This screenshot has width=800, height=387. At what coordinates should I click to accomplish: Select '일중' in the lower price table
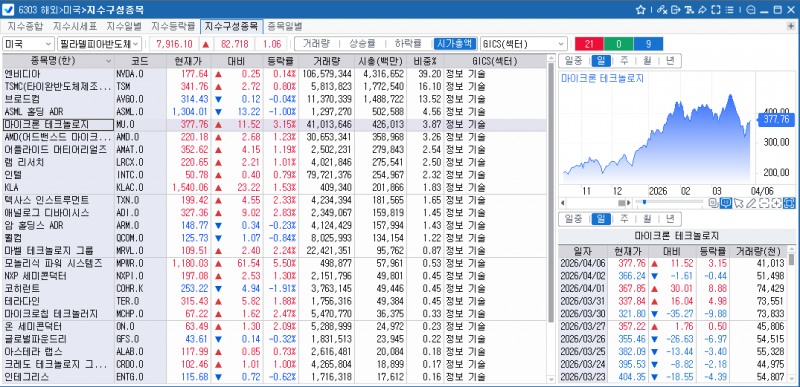[x=573, y=219]
